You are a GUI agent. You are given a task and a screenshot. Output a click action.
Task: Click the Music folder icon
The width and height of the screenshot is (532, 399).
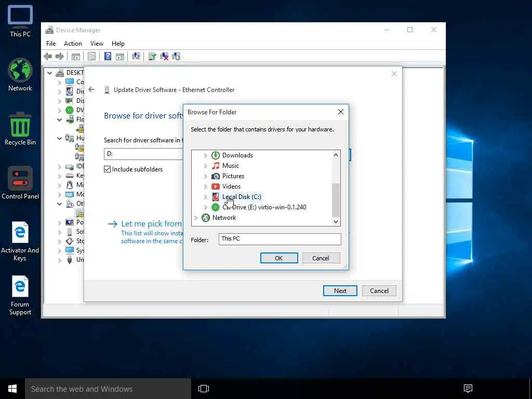(216, 166)
